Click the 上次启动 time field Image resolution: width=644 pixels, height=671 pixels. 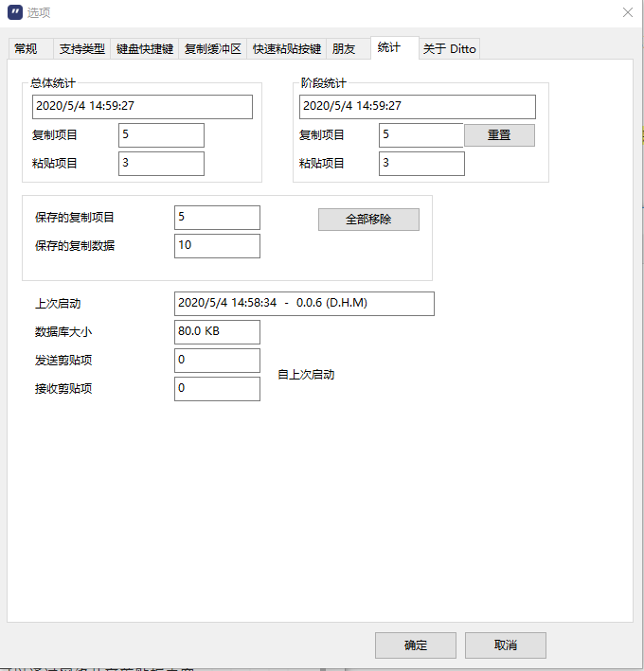(304, 304)
